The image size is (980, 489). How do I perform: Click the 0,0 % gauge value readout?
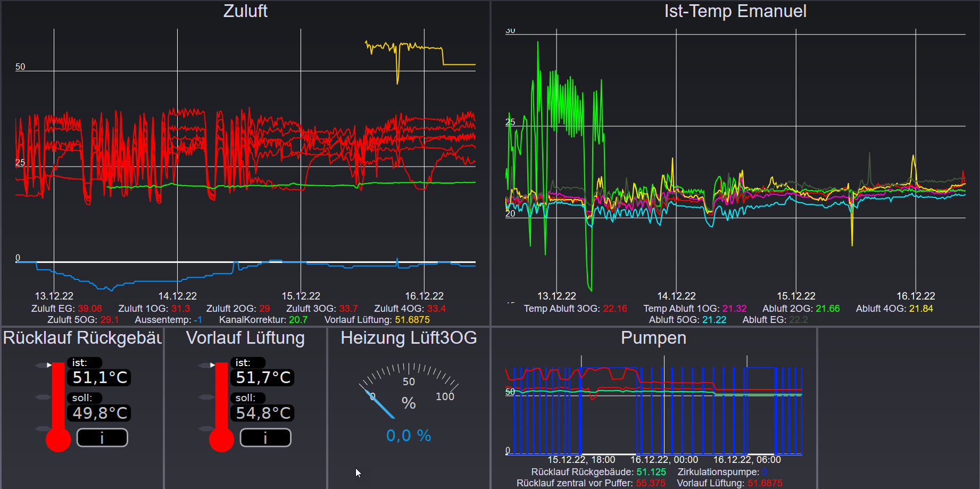409,436
